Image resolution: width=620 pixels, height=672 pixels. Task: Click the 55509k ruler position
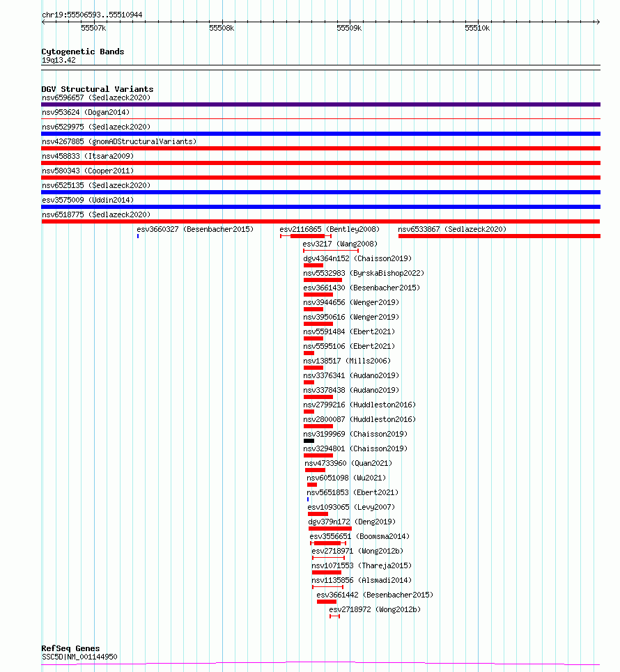pyautogui.click(x=349, y=28)
